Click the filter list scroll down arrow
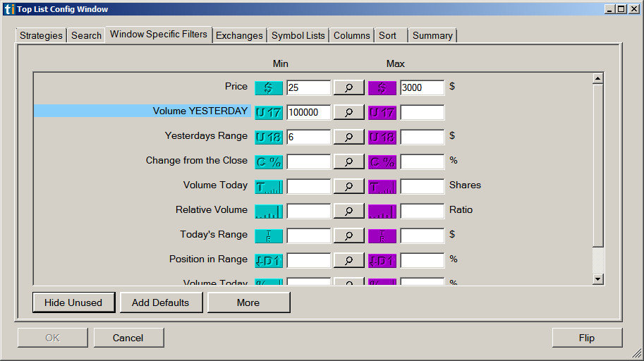 [x=597, y=279]
